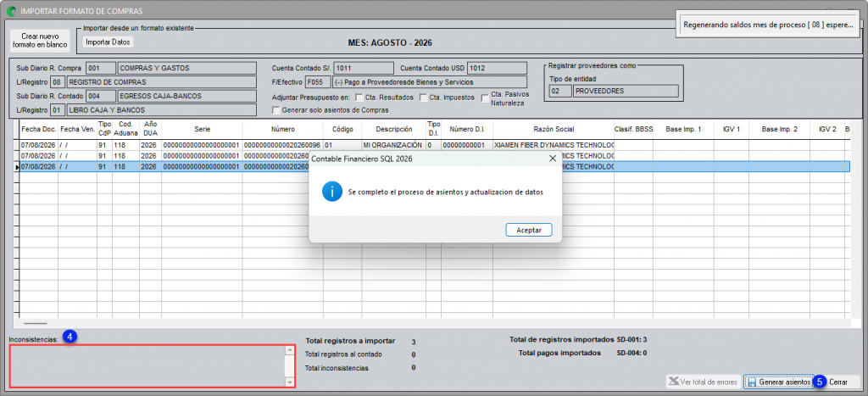Screen dimensions: 868x396
Task: Click the grid horizontal scrollbar thumb
Action: click(x=36, y=323)
